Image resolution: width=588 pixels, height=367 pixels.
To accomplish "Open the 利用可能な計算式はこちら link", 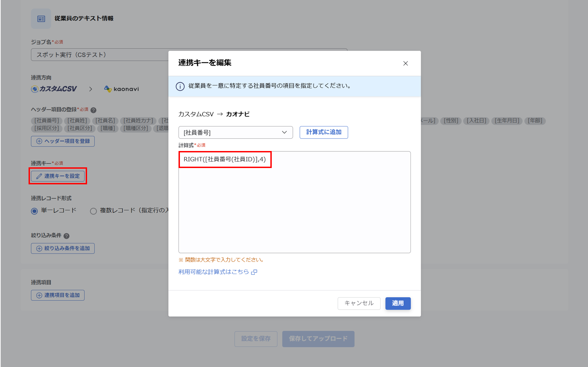I will tap(214, 271).
